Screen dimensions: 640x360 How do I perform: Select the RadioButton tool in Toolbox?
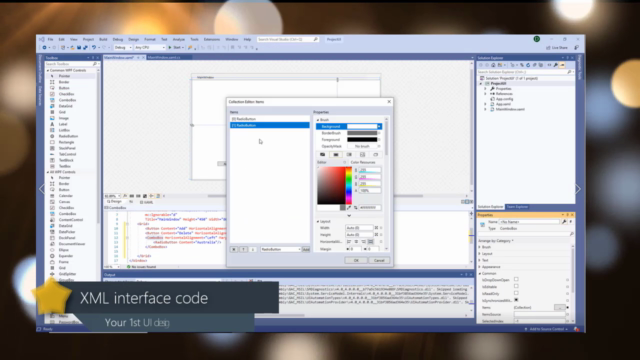click(x=68, y=136)
